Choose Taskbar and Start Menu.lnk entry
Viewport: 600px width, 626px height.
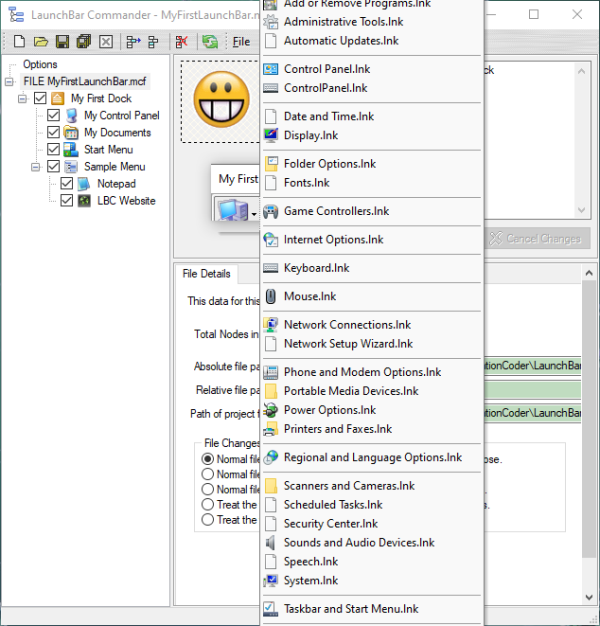point(372,609)
